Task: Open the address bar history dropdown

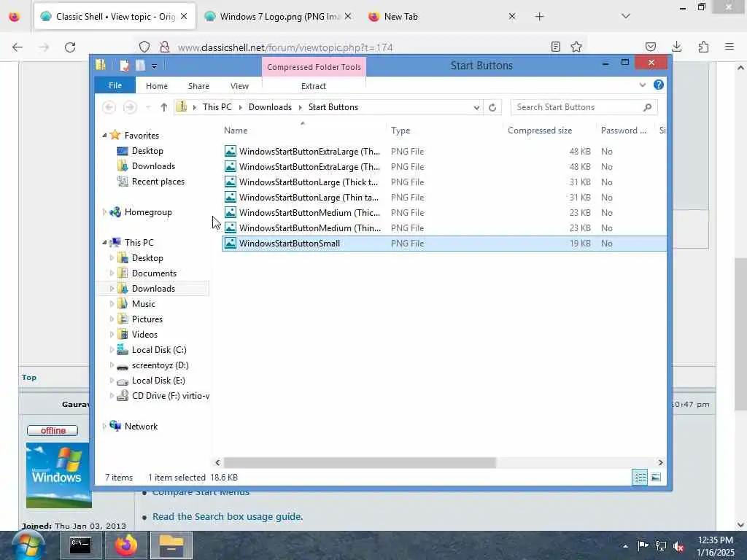Action: [x=476, y=108]
